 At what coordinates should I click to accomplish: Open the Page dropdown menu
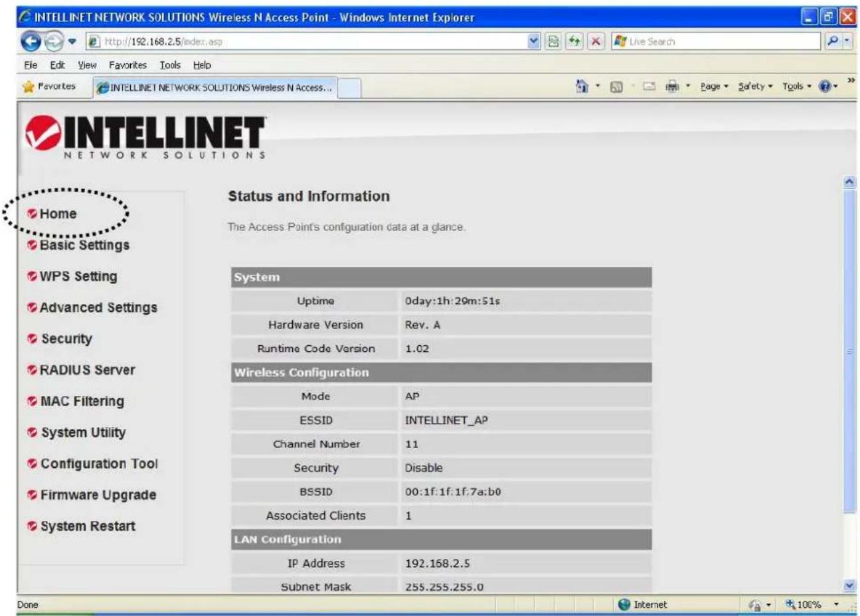715,86
